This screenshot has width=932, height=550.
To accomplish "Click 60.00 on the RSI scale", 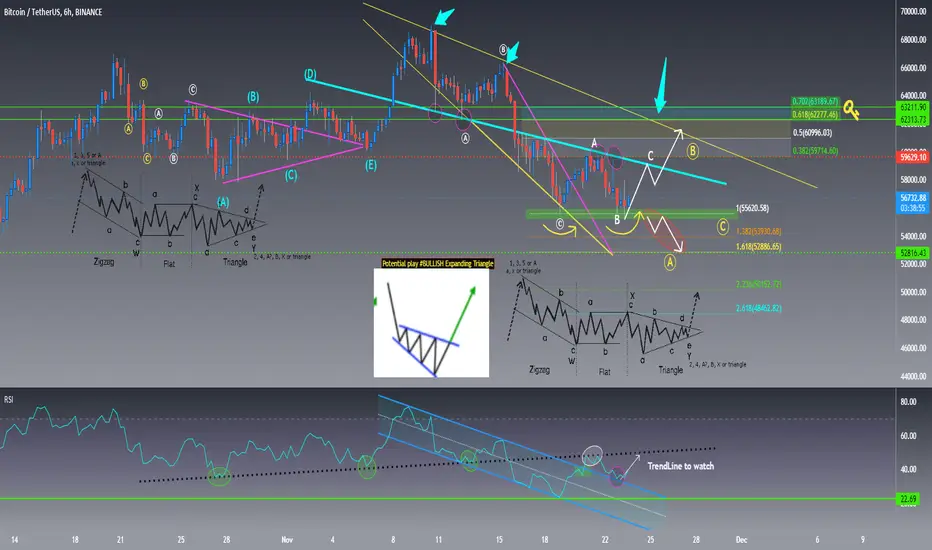I will click(908, 436).
